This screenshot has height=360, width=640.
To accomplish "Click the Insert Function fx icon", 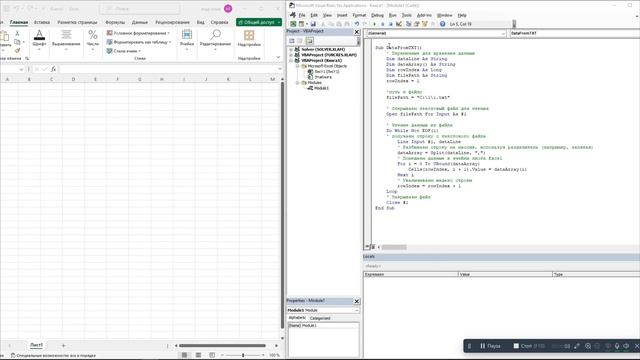I will [53, 69].
